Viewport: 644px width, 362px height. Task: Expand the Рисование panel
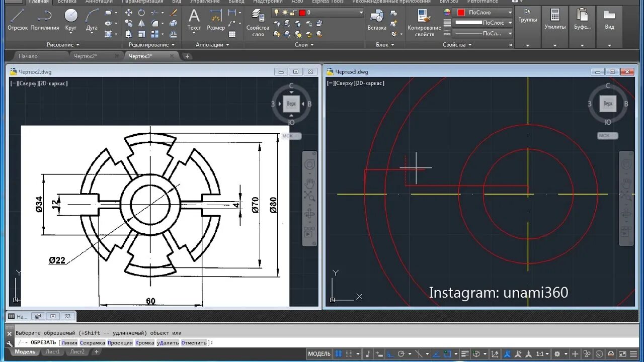(63, 45)
